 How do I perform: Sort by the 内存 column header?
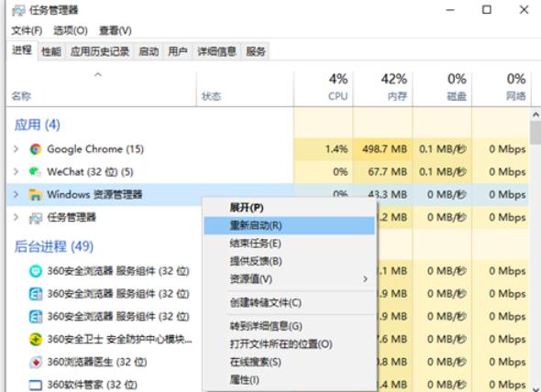click(382, 89)
